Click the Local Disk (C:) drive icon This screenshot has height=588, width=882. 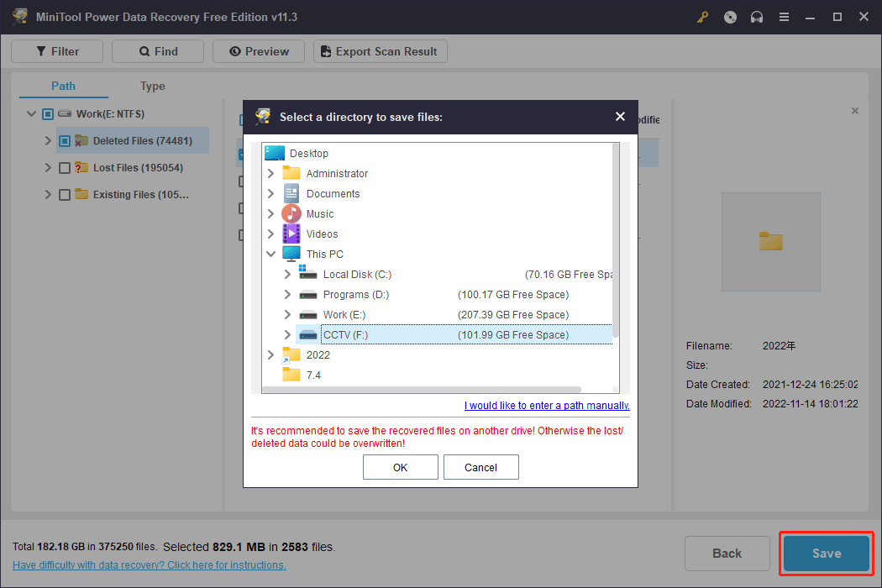307,273
